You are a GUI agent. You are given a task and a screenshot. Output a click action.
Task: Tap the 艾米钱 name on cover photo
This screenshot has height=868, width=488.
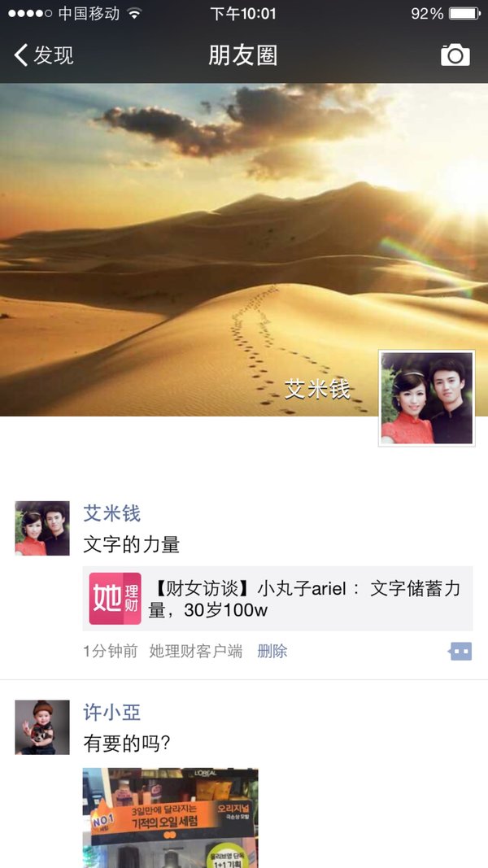(x=317, y=390)
